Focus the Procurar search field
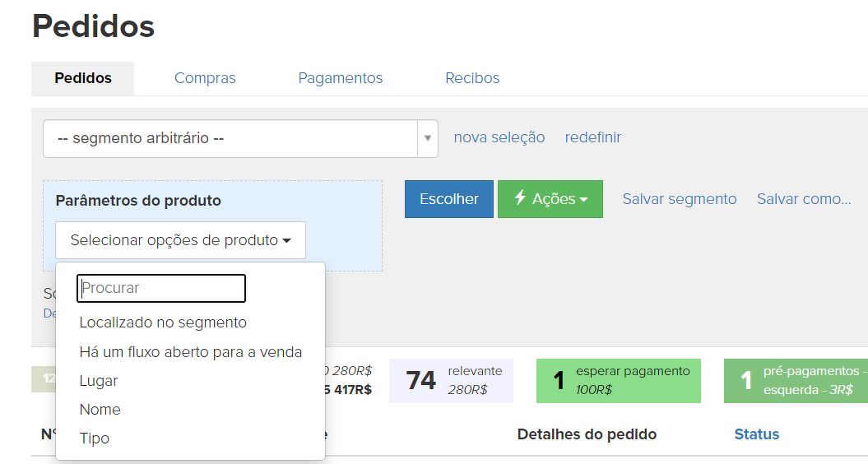Image resolution: width=868 pixels, height=464 pixels. click(x=161, y=288)
